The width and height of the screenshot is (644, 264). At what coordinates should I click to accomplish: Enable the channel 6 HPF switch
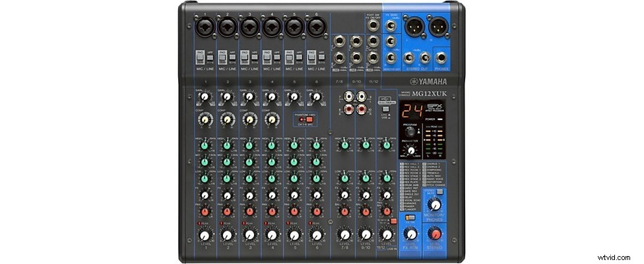tap(322, 57)
